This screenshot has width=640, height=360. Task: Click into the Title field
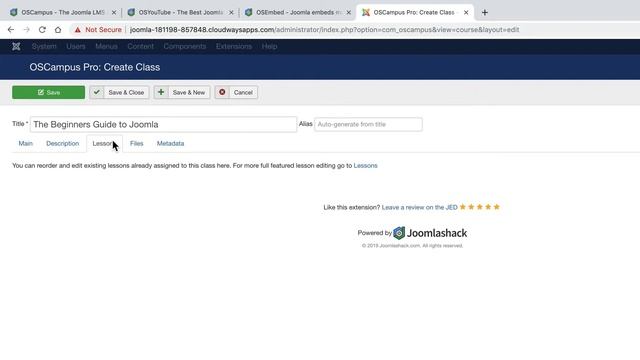coord(163,124)
